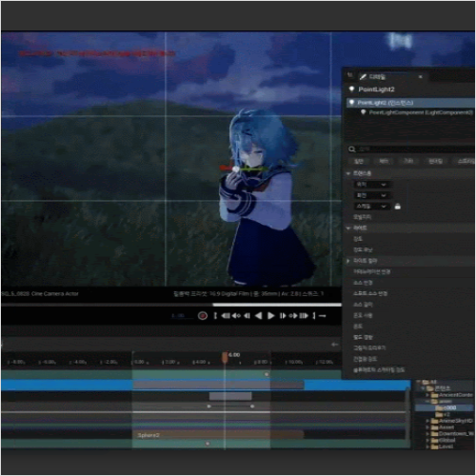Play the sequence forward
Screen dimensions: 476x476
coord(270,316)
